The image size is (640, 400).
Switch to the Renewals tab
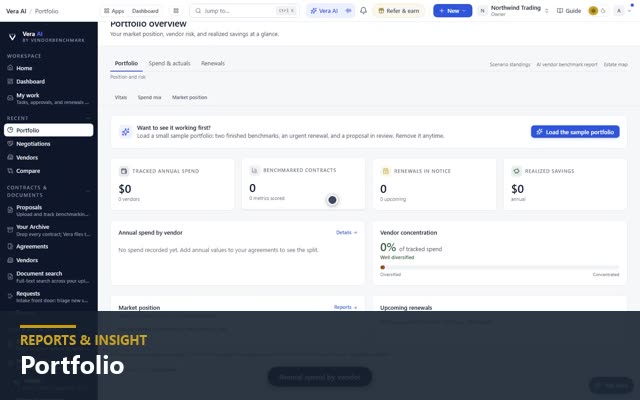pos(213,63)
